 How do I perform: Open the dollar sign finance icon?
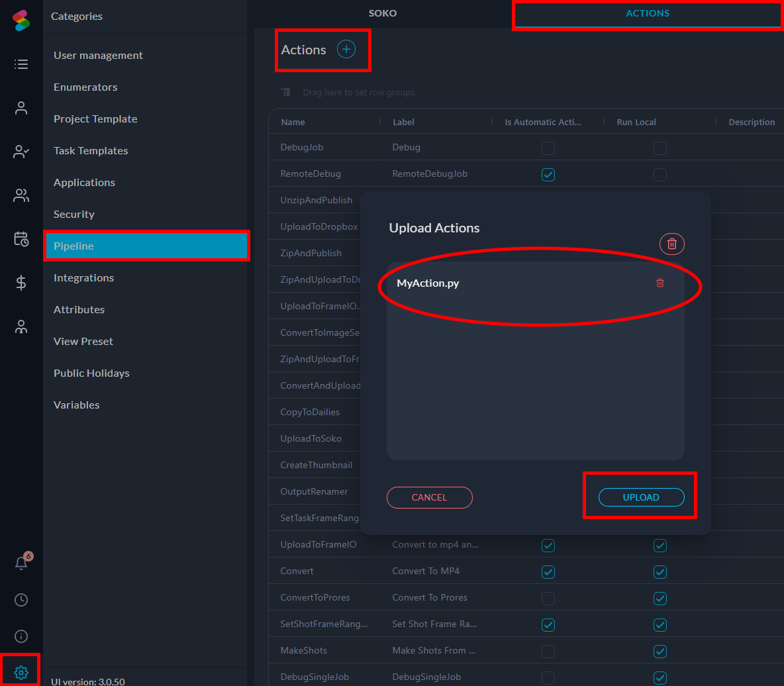tap(21, 283)
